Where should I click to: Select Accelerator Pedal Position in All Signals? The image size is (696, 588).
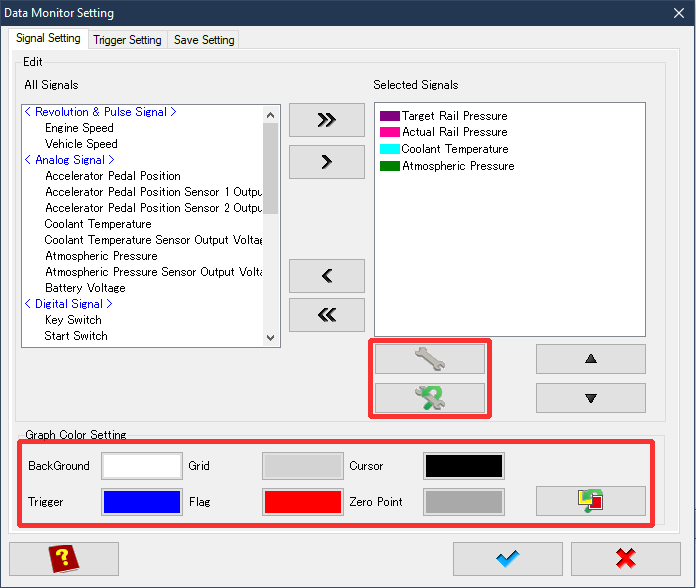click(113, 176)
